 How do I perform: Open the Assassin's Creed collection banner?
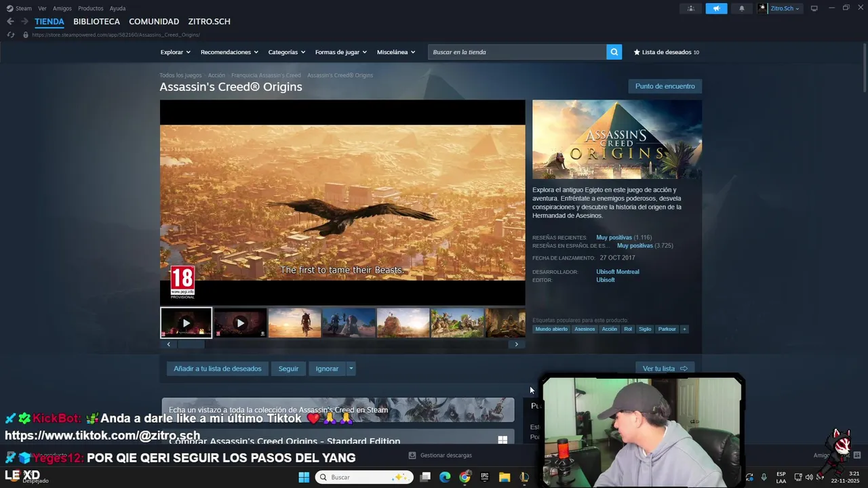click(338, 410)
